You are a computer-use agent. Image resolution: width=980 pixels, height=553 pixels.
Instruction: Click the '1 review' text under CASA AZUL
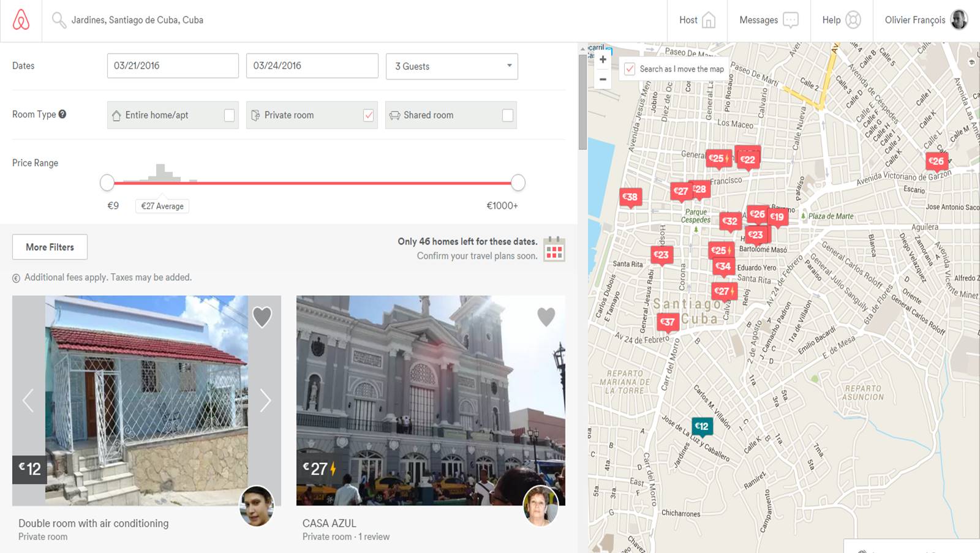pyautogui.click(x=374, y=537)
